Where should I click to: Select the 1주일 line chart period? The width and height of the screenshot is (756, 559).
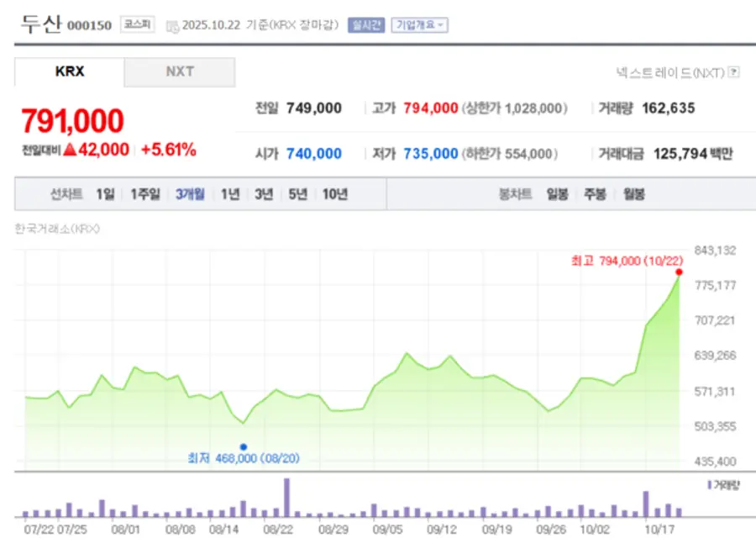click(144, 194)
